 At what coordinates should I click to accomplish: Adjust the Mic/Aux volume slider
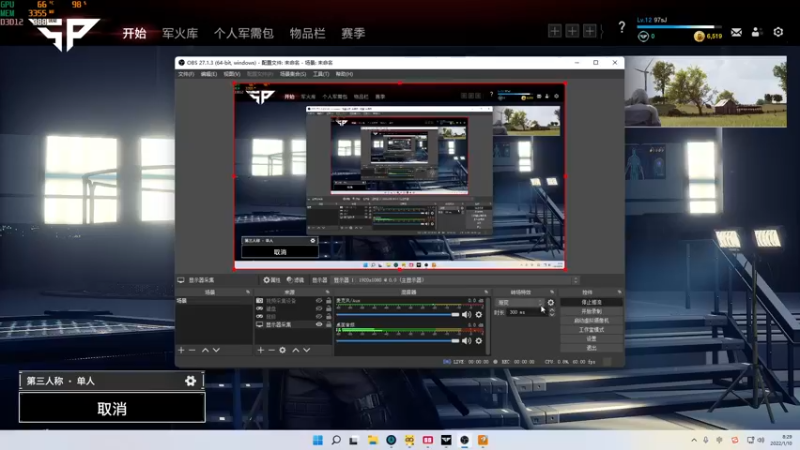click(x=398, y=315)
